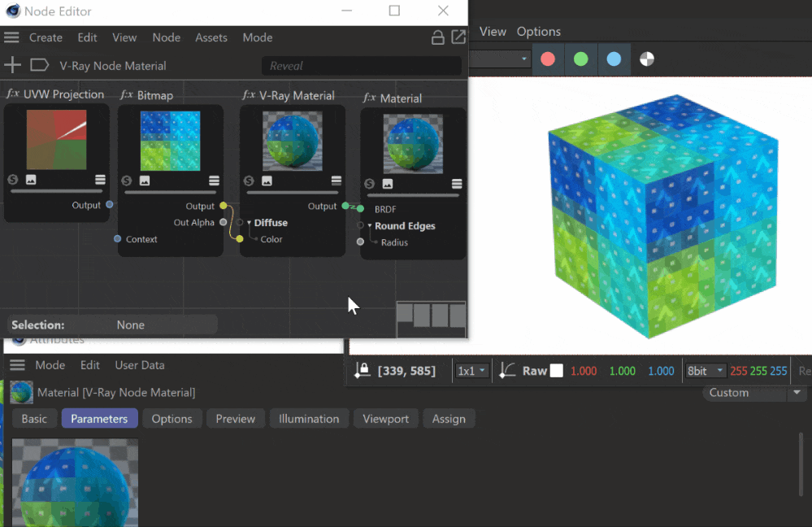Open the frame buffer Options menu
812x527 pixels.
tap(539, 32)
